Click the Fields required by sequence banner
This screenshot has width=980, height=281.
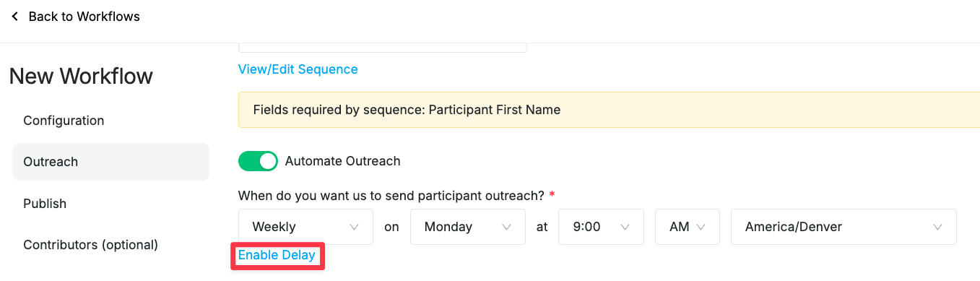tap(609, 110)
